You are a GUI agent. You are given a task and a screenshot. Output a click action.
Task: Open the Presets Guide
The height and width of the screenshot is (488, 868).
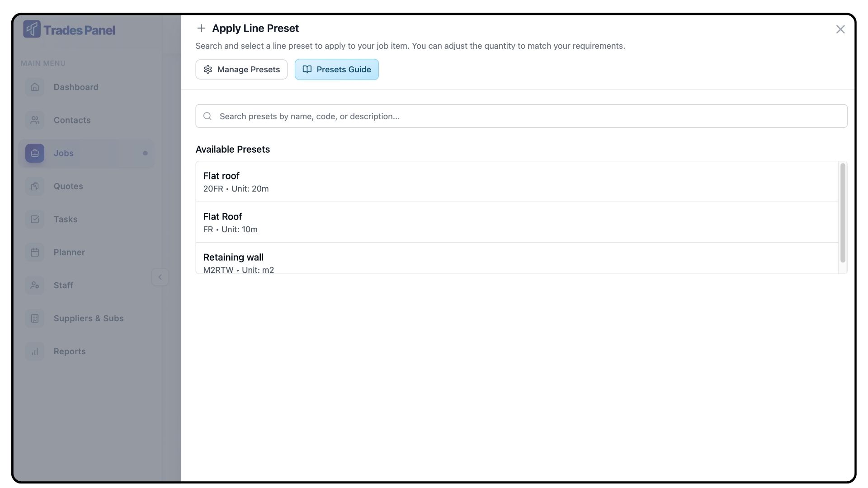click(336, 70)
